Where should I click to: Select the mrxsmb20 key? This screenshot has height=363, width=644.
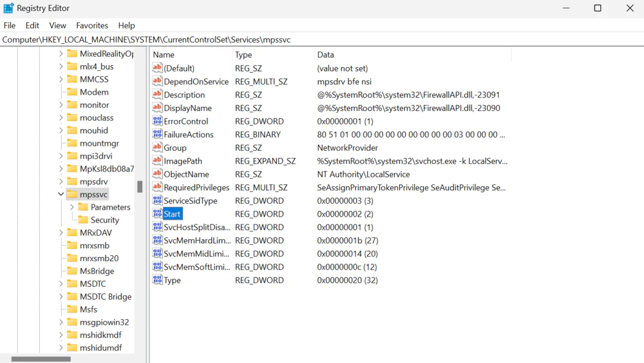(99, 258)
